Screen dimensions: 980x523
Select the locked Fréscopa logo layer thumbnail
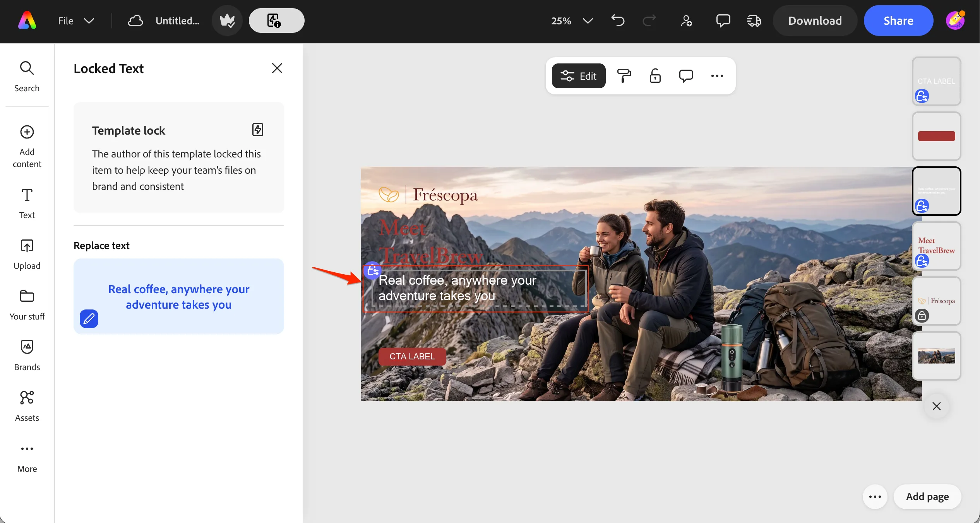tap(936, 301)
